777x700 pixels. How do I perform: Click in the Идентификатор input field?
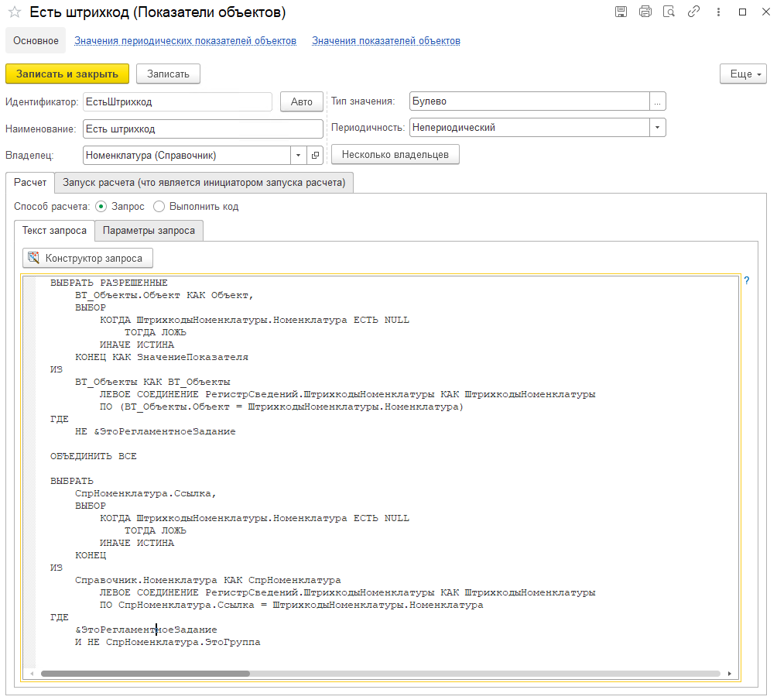tap(177, 101)
